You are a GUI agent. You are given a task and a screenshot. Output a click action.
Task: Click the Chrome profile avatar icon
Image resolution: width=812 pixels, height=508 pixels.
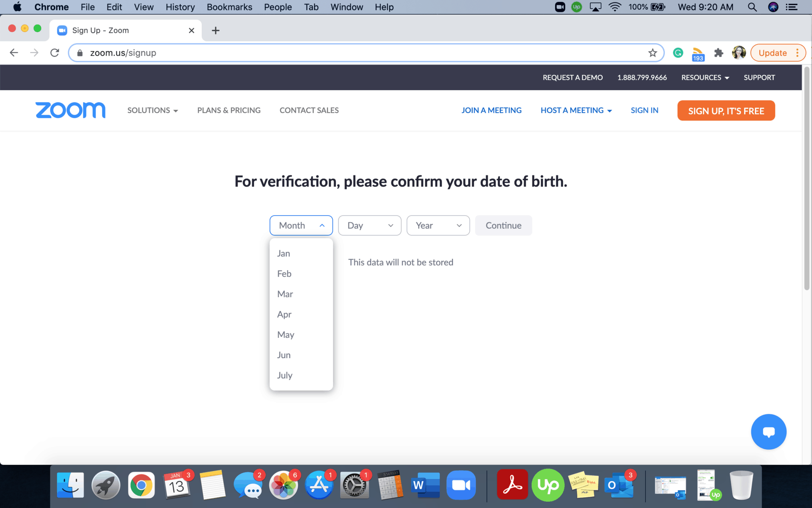739,53
